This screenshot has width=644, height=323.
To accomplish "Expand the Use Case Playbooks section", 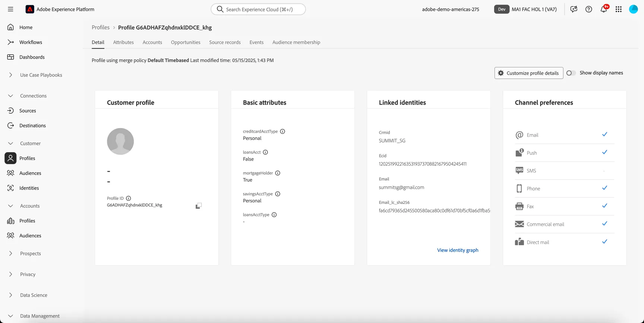I will point(10,75).
